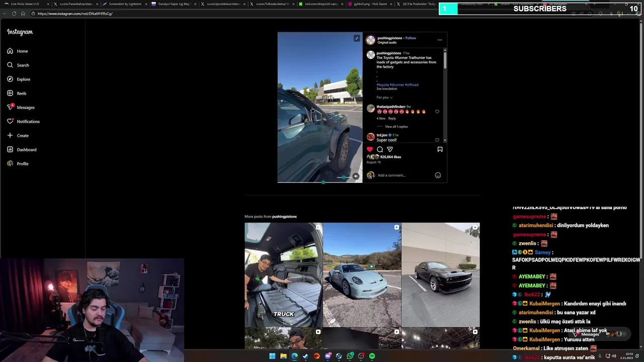Image resolution: width=644 pixels, height=362 pixels.
Task: Open pushingpistons profile from post header
Action: click(x=390, y=38)
